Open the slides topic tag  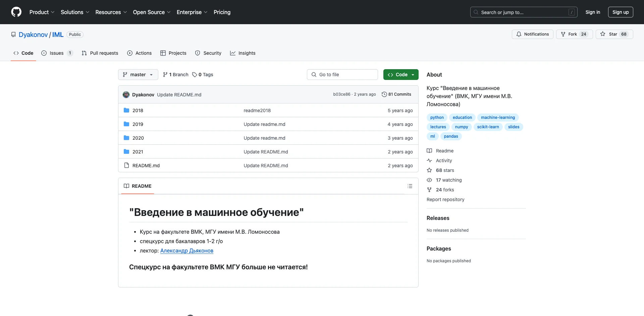tap(514, 127)
